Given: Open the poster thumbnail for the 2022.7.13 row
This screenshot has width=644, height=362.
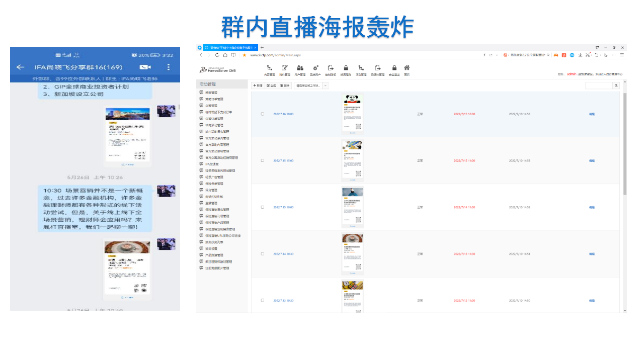Looking at the screenshot, I should pos(352,297).
